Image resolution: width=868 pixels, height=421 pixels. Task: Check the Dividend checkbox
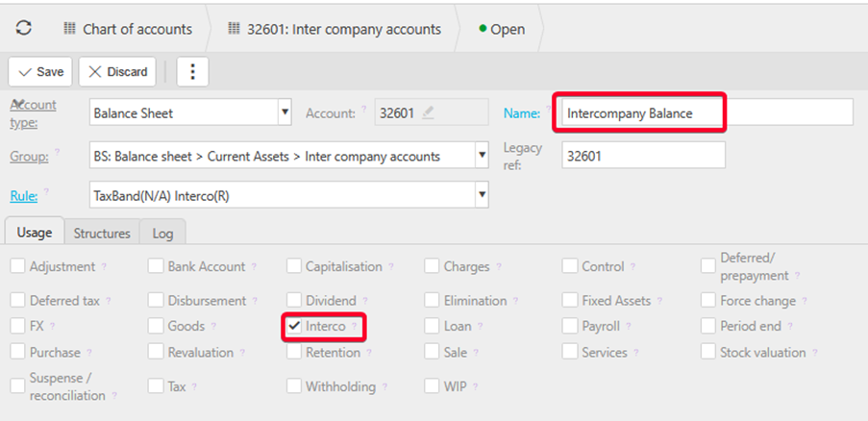point(293,301)
